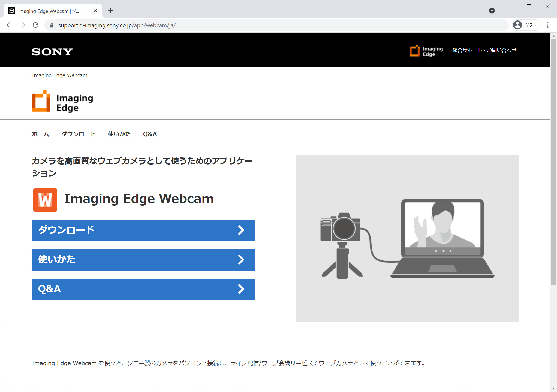Click the scrollbar down arrow
This screenshot has height=392, width=557.
(553, 388)
